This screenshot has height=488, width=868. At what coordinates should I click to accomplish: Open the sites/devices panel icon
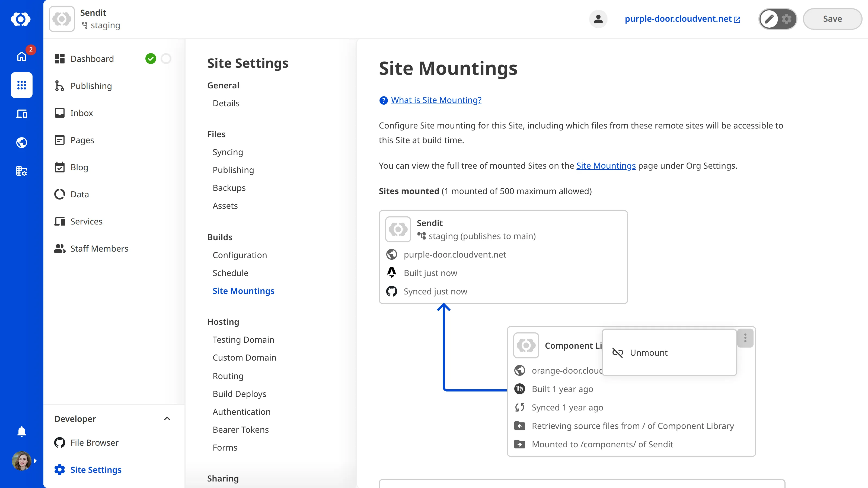tap(21, 114)
